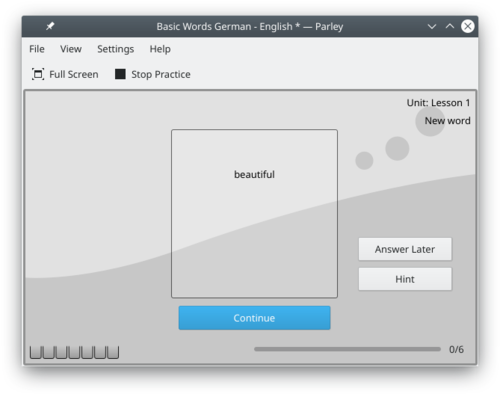Click the Full Screen toolbar icon
The height and width of the screenshot is (394, 500).
tap(38, 74)
